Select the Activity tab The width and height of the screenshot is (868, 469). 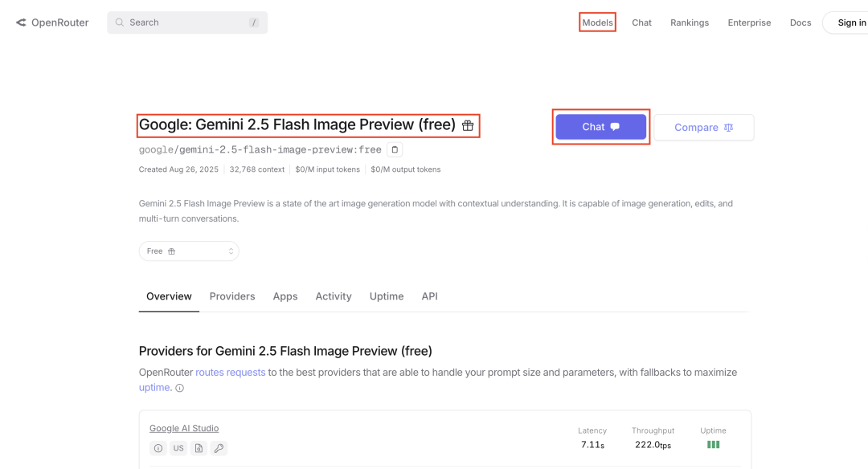[334, 296]
